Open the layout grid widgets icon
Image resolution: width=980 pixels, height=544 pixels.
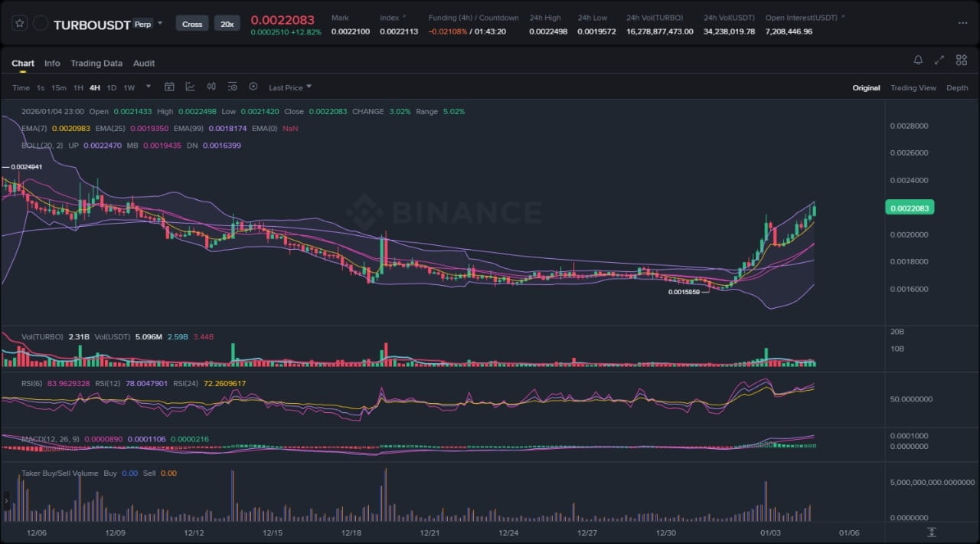point(961,60)
